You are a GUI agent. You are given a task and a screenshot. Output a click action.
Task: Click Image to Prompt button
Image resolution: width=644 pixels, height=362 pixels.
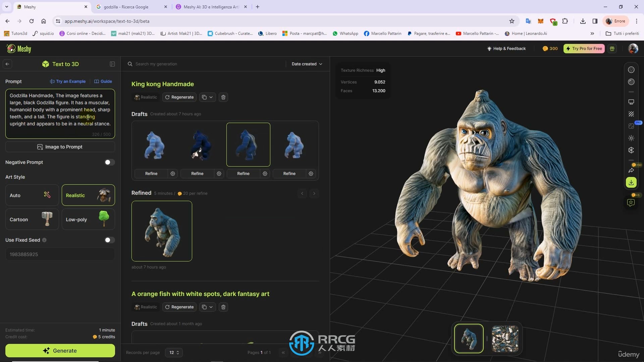click(60, 147)
